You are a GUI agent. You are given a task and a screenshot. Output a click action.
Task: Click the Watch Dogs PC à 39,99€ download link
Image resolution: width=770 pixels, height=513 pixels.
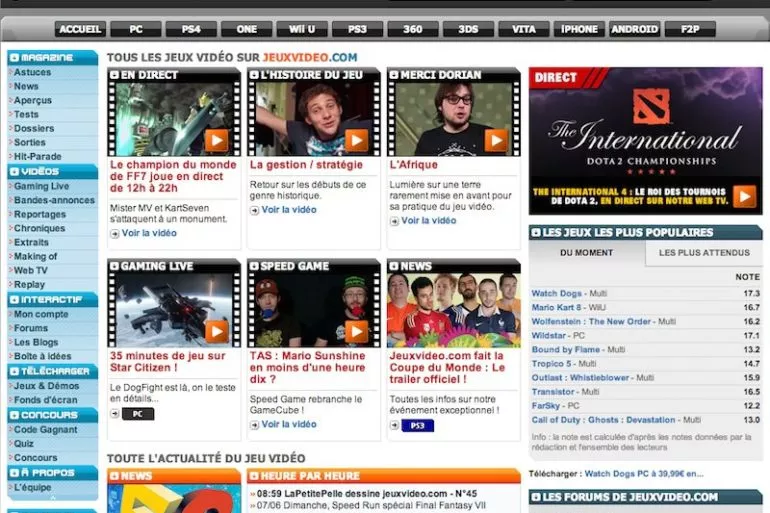click(x=644, y=474)
